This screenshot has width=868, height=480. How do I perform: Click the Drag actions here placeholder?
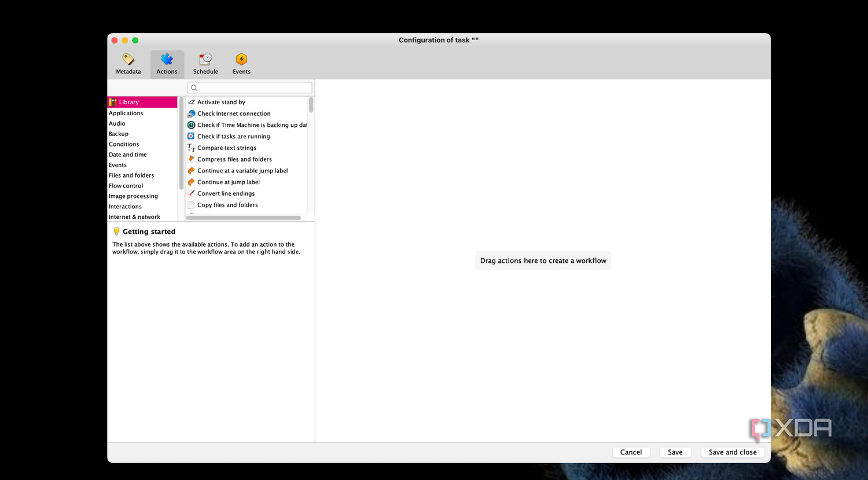point(543,261)
